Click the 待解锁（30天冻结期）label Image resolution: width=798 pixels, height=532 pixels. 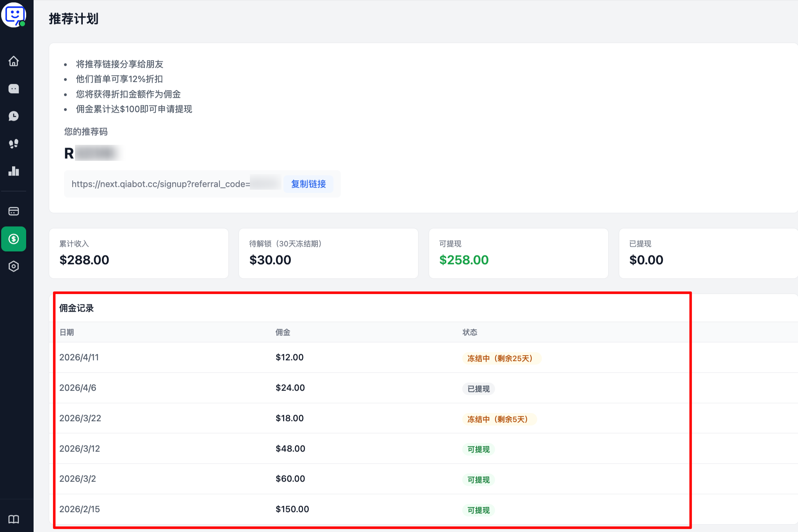click(285, 244)
